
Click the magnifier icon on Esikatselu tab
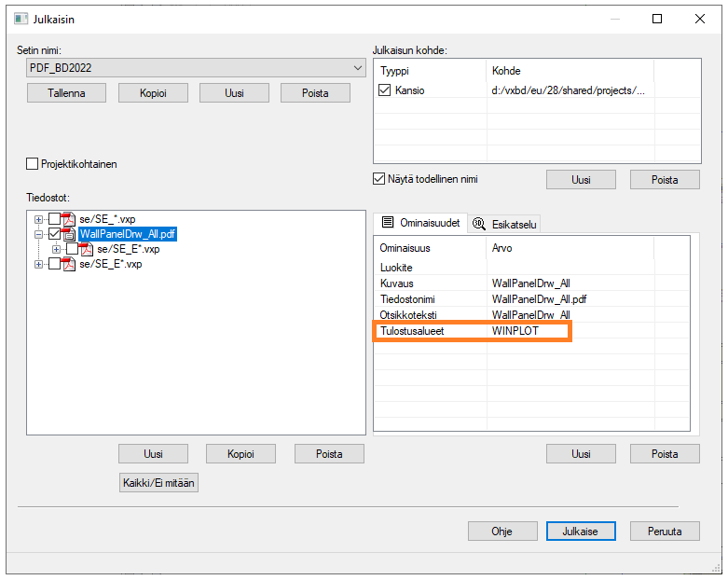479,224
